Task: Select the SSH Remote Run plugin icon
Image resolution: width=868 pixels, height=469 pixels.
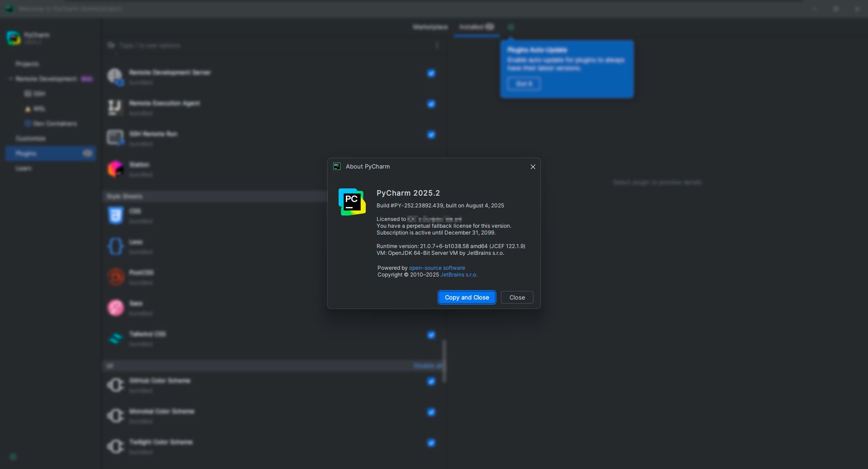Action: 115,138
